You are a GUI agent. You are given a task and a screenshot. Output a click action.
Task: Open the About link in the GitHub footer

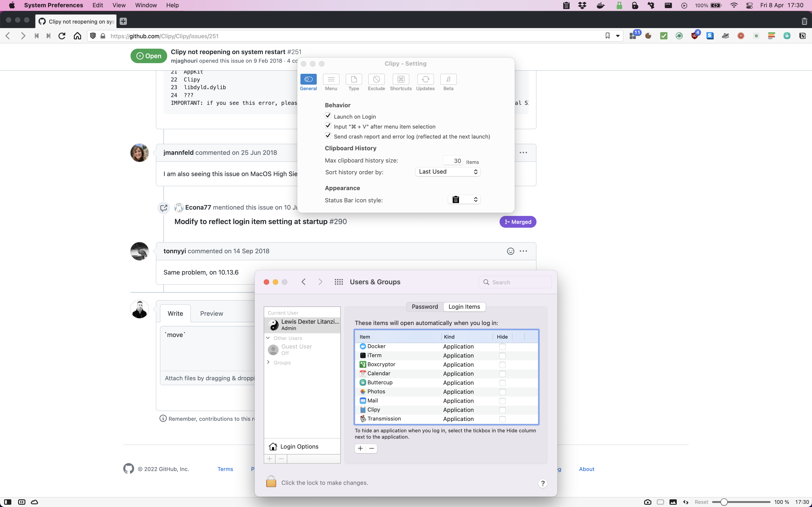click(x=587, y=469)
